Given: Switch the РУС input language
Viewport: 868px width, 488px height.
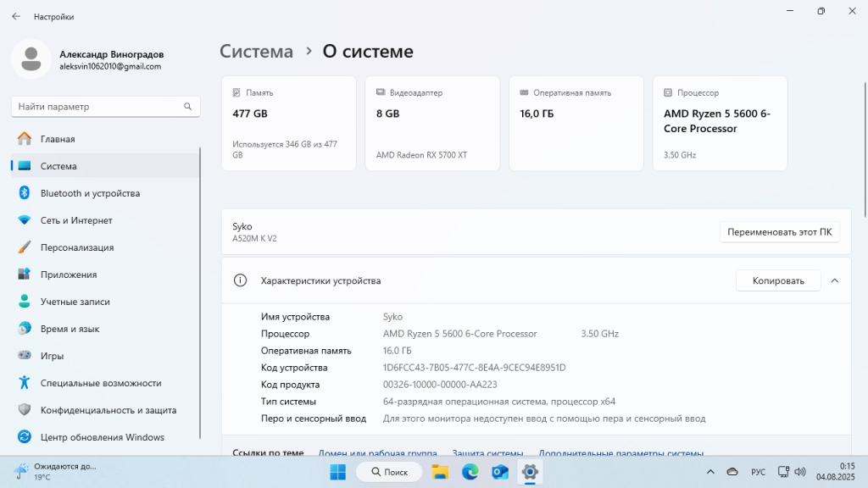Looking at the screenshot, I should (x=759, y=472).
